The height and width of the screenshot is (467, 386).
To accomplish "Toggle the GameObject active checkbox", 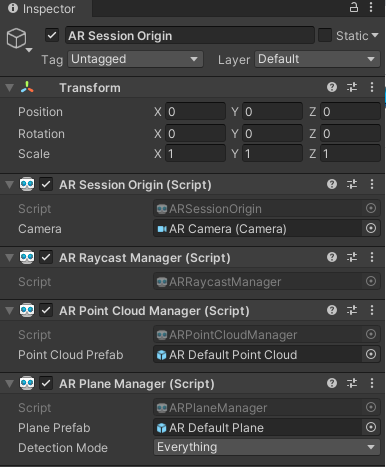I will (x=52, y=35).
